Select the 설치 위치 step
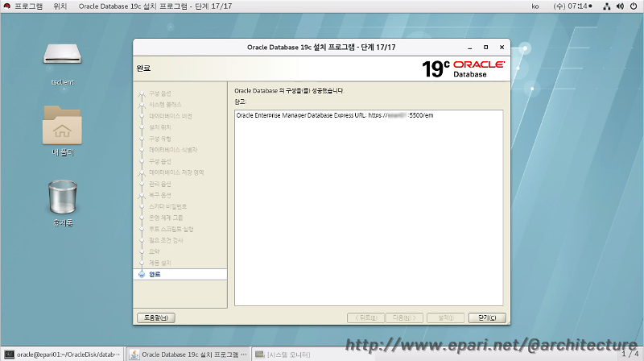 pyautogui.click(x=159, y=127)
